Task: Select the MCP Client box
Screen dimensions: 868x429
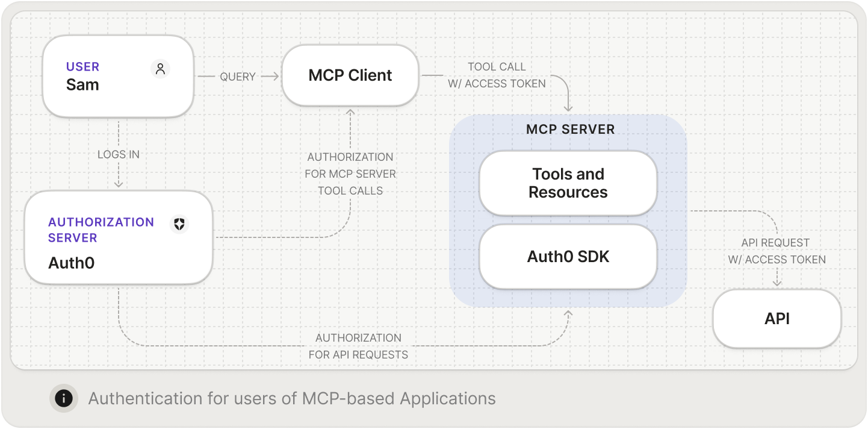Action: click(350, 75)
